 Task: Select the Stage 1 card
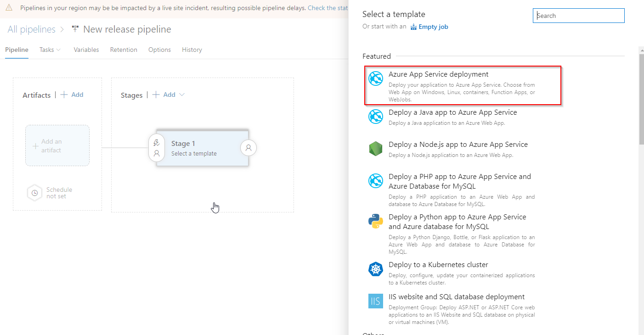click(x=203, y=148)
